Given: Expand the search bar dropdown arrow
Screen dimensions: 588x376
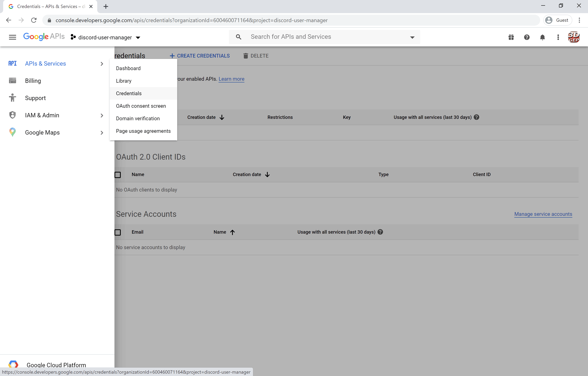Looking at the screenshot, I should coord(412,37).
